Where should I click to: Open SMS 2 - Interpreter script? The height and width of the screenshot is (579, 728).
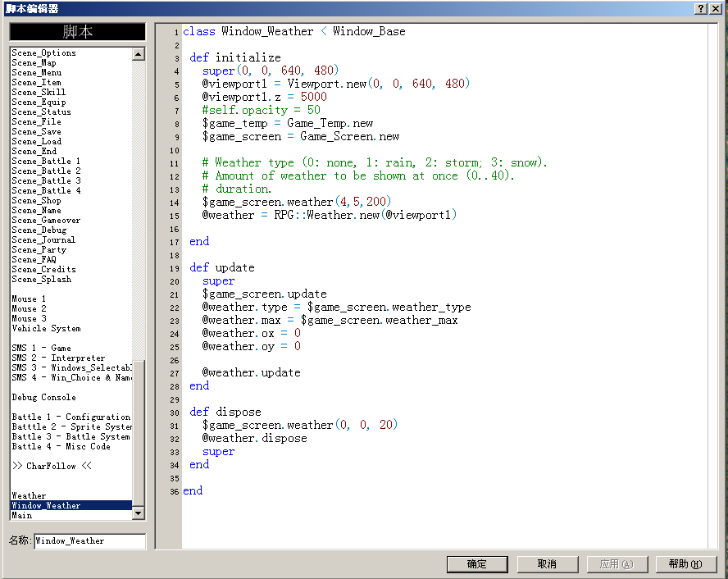(x=58, y=358)
